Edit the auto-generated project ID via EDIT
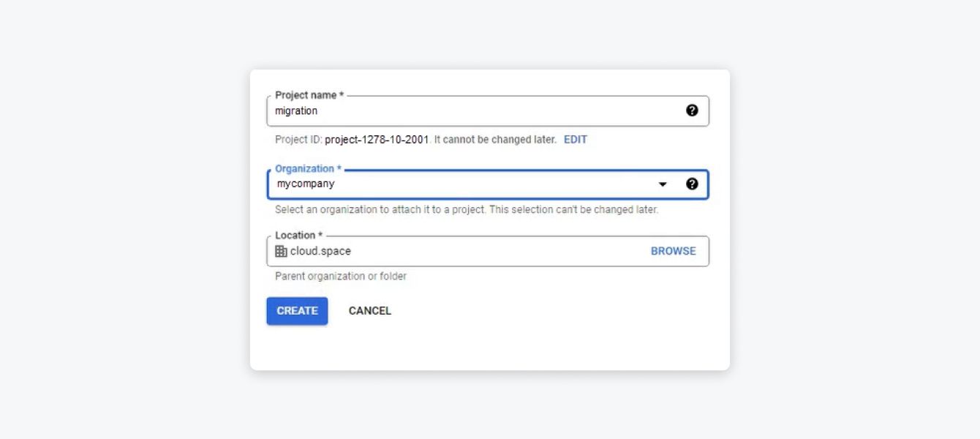Image resolution: width=980 pixels, height=439 pixels. 575,139
